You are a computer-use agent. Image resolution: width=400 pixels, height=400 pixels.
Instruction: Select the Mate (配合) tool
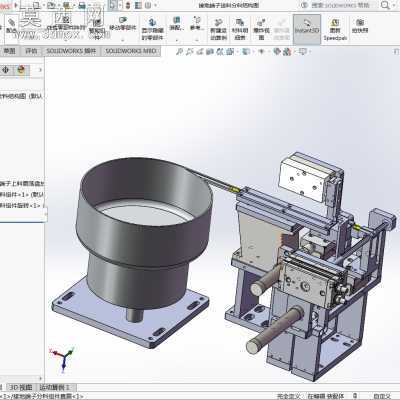click(x=12, y=26)
